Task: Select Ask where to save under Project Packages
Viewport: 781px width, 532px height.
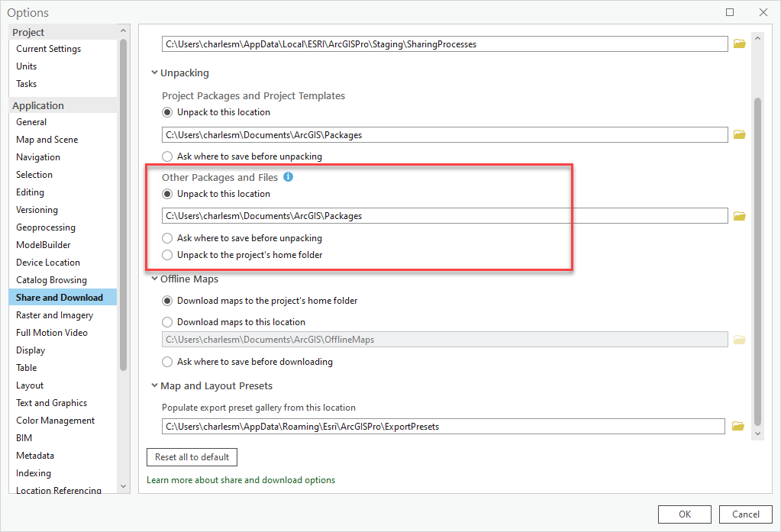Action: (167, 156)
